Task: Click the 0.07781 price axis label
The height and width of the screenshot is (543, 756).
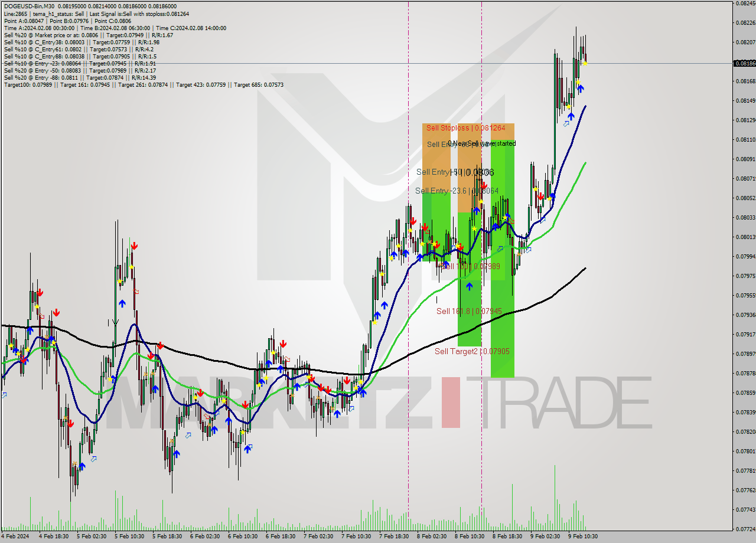Action: tap(745, 470)
